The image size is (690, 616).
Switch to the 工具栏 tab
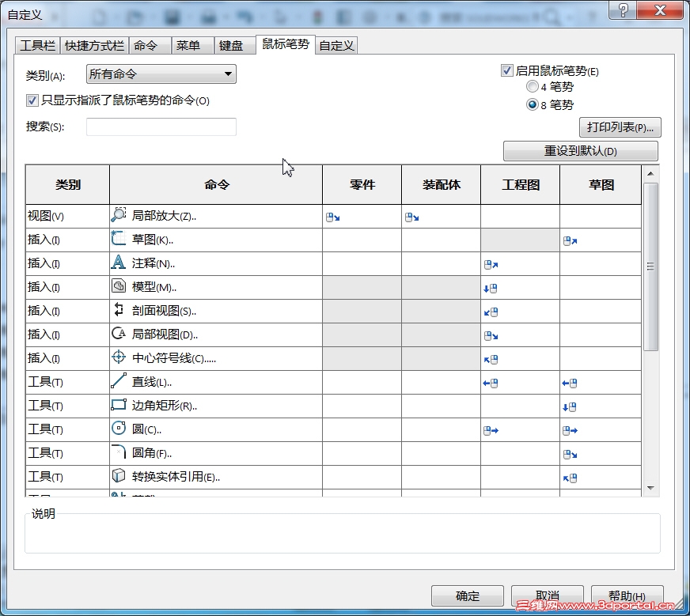37,45
